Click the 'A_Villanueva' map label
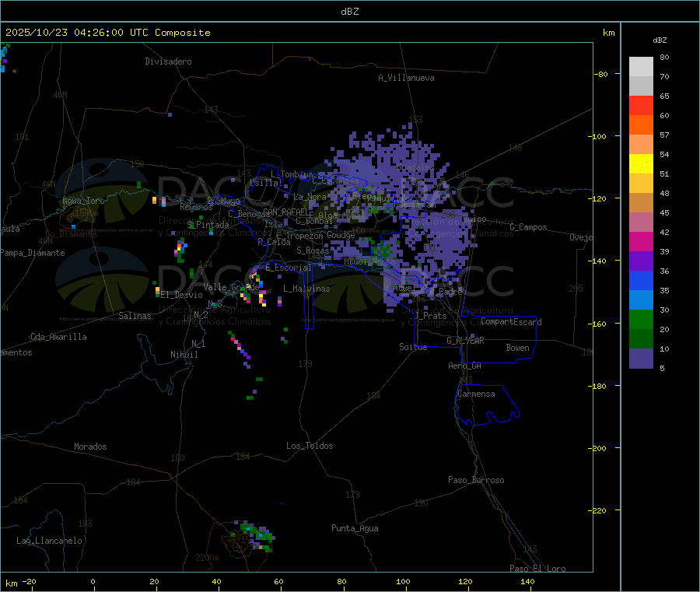Image resolution: width=700 pixels, height=592 pixels. click(x=406, y=78)
